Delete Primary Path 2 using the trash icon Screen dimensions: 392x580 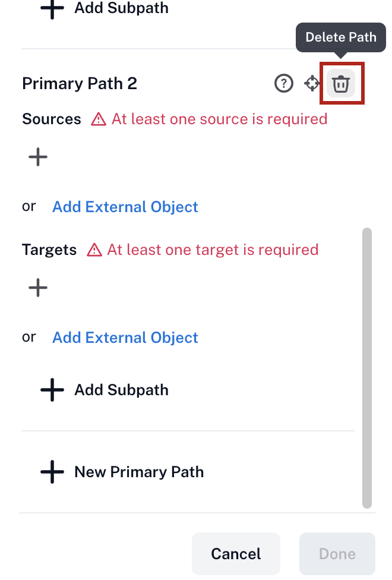[x=340, y=83]
